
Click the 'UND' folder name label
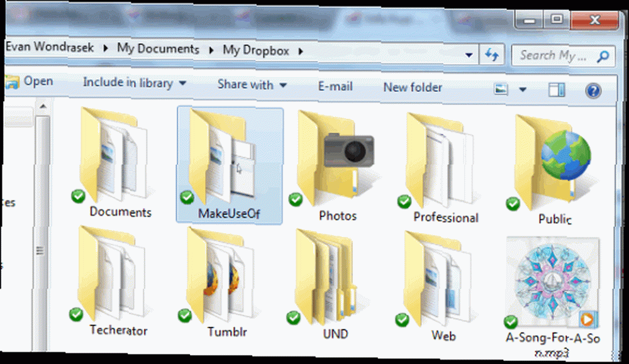(335, 334)
